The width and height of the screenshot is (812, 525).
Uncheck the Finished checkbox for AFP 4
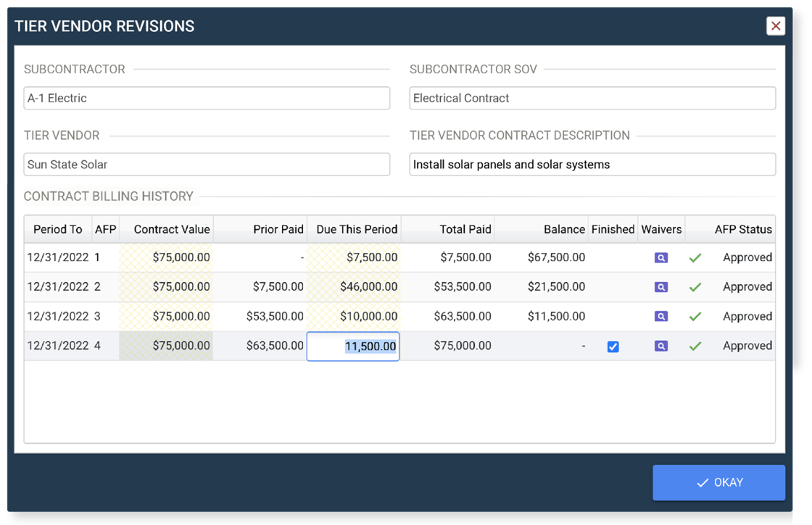point(613,347)
